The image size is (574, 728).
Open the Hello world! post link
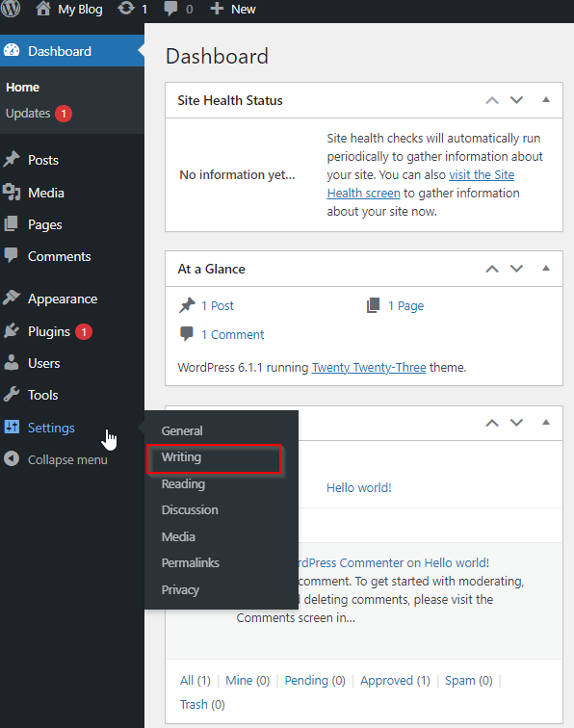click(x=359, y=488)
